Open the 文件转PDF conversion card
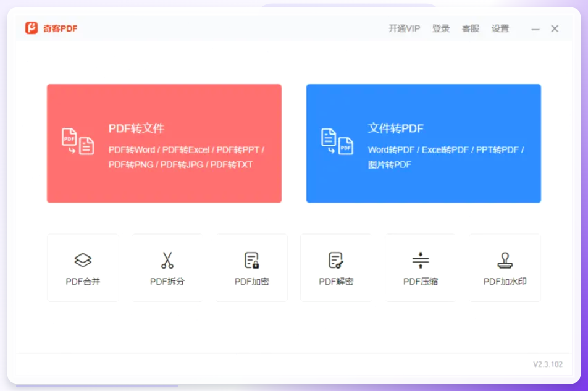 pos(423,143)
